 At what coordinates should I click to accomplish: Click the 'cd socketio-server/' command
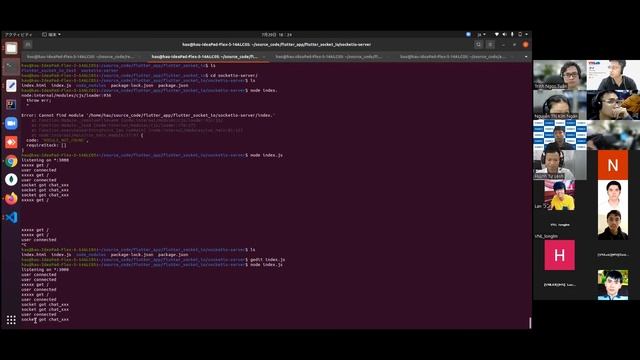pos(232,76)
